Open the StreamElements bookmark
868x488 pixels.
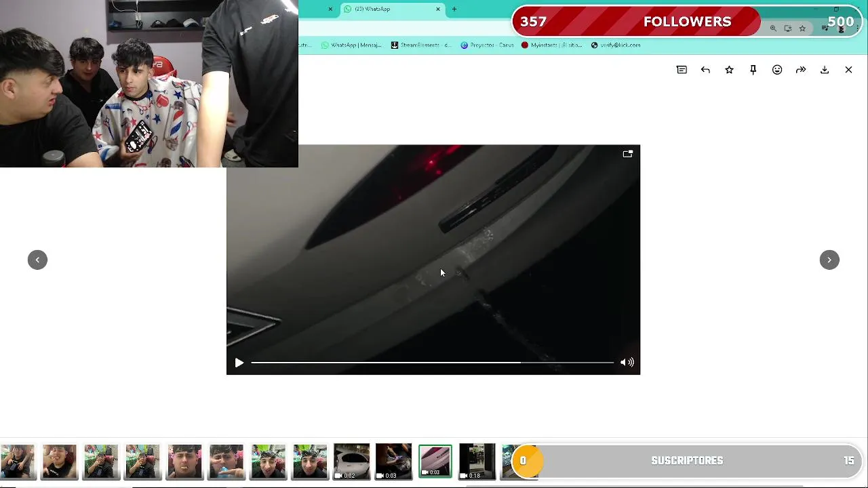coord(420,45)
